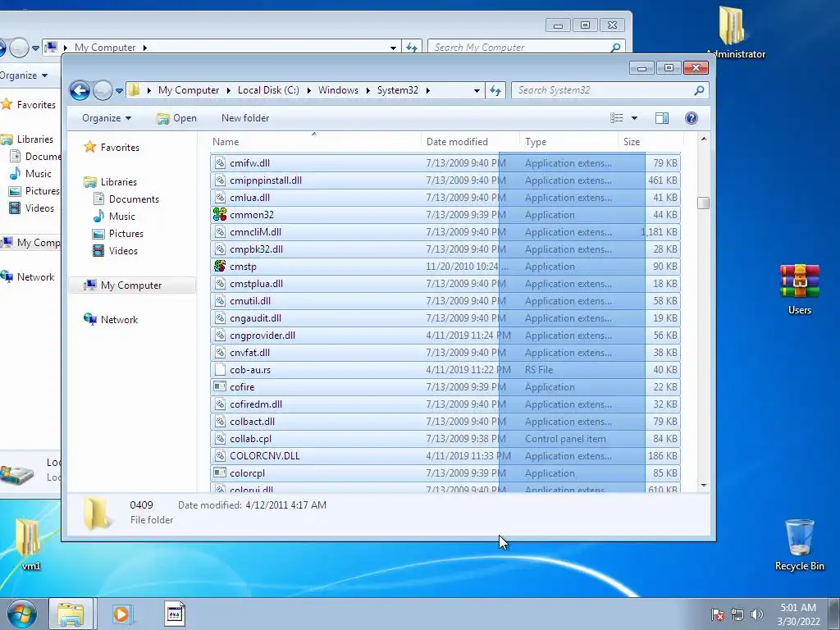Select Windows breadcrumb segment
Image resolution: width=840 pixels, height=630 pixels.
pos(338,90)
